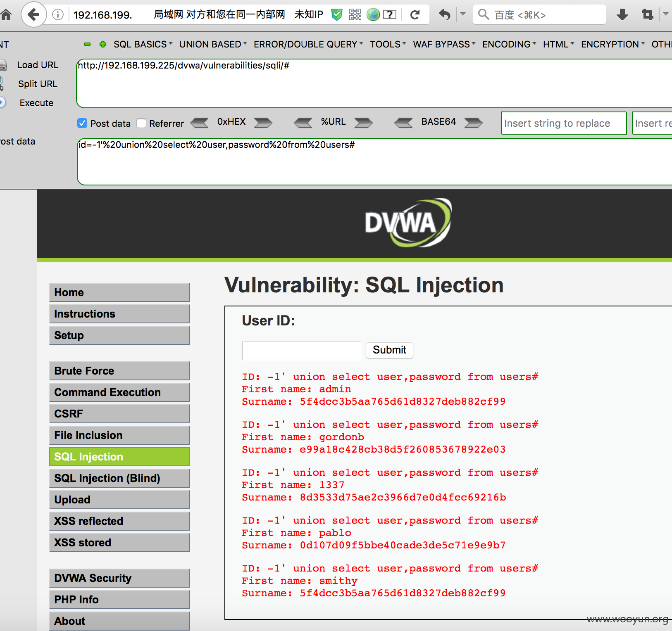Click the right arrow after %URL
The height and width of the screenshot is (631, 672).
click(364, 123)
